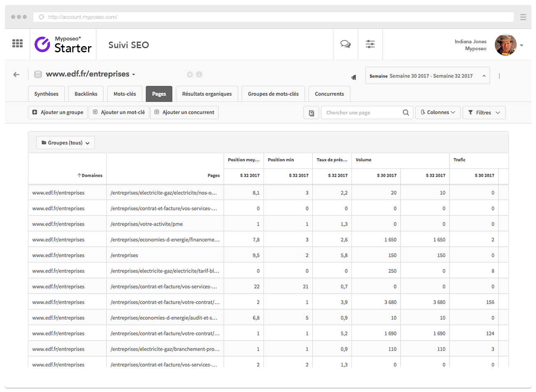Click position min value 21
536x392 pixels.
coord(305,287)
